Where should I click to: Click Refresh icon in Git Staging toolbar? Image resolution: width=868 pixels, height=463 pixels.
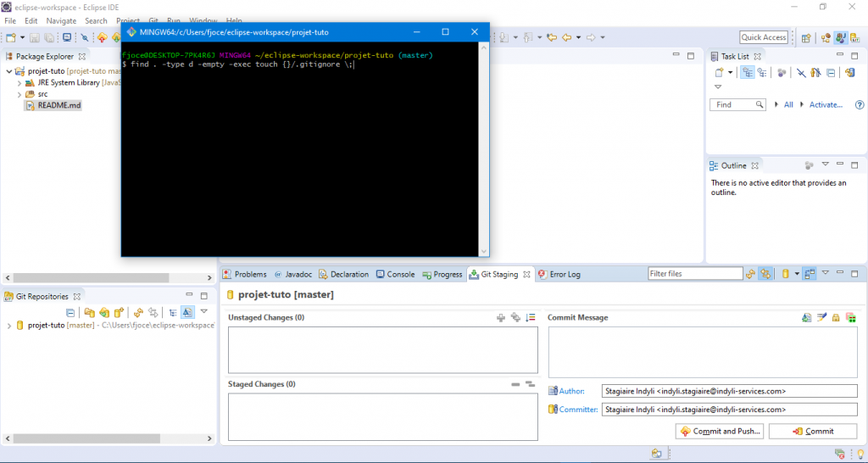(x=750, y=274)
